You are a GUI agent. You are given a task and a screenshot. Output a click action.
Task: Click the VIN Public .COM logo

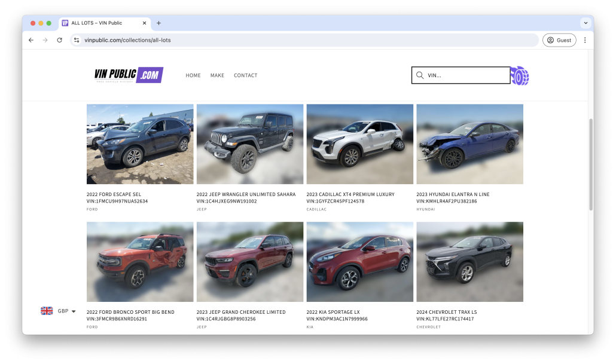(129, 75)
